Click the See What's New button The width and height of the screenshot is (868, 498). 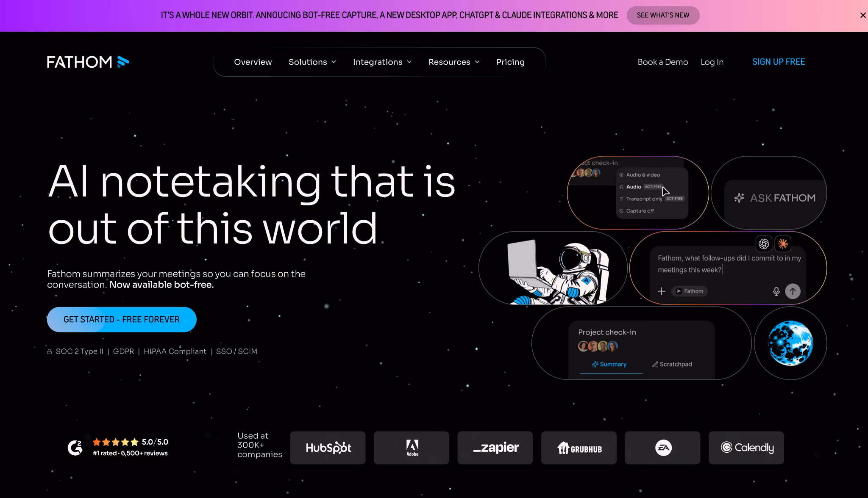(663, 15)
